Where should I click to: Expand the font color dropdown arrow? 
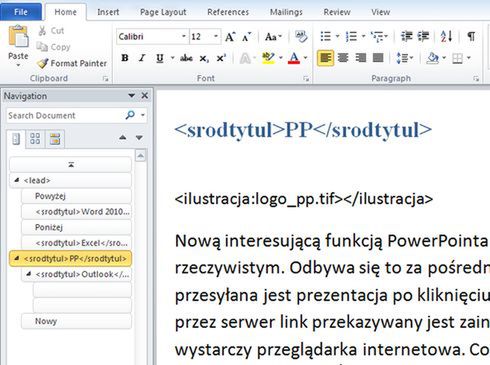coord(305,58)
